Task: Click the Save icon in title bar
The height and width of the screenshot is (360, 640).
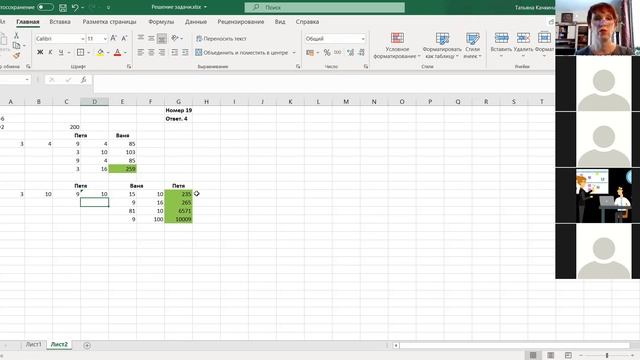Action: click(63, 7)
